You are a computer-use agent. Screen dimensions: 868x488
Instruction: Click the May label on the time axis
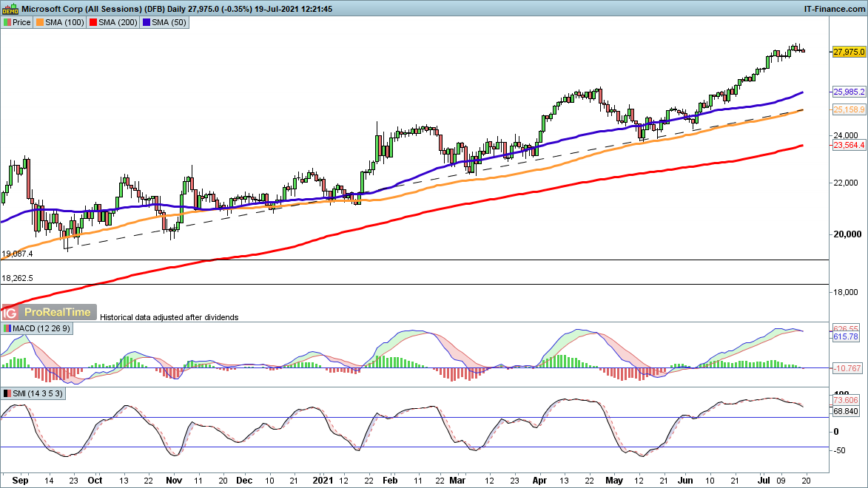pos(614,481)
